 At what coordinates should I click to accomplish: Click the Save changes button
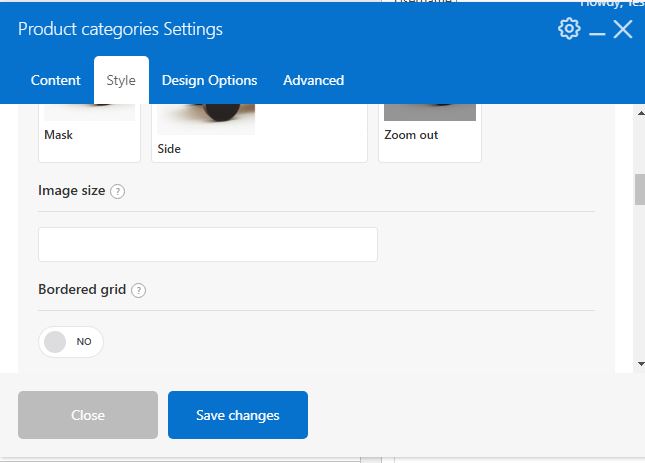pos(238,415)
